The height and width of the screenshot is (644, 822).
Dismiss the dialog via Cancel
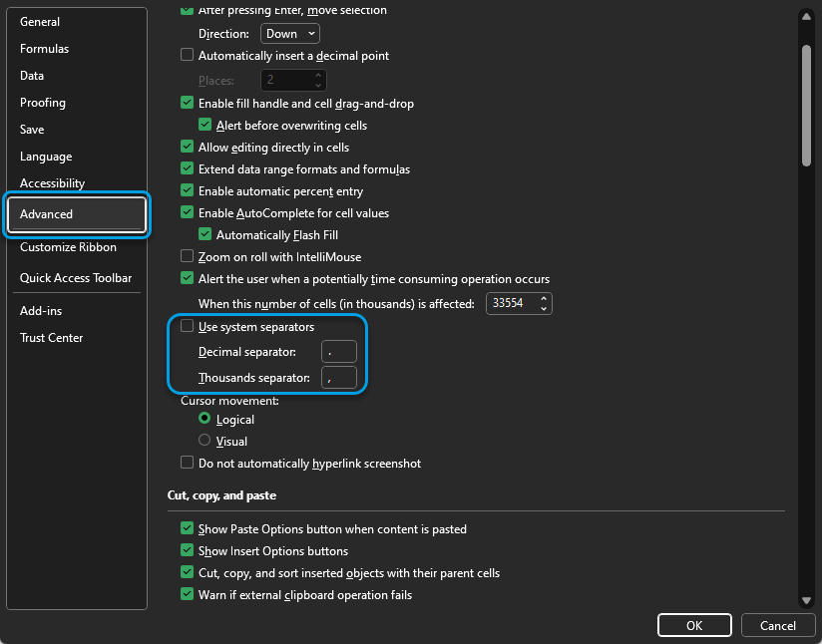click(778, 625)
